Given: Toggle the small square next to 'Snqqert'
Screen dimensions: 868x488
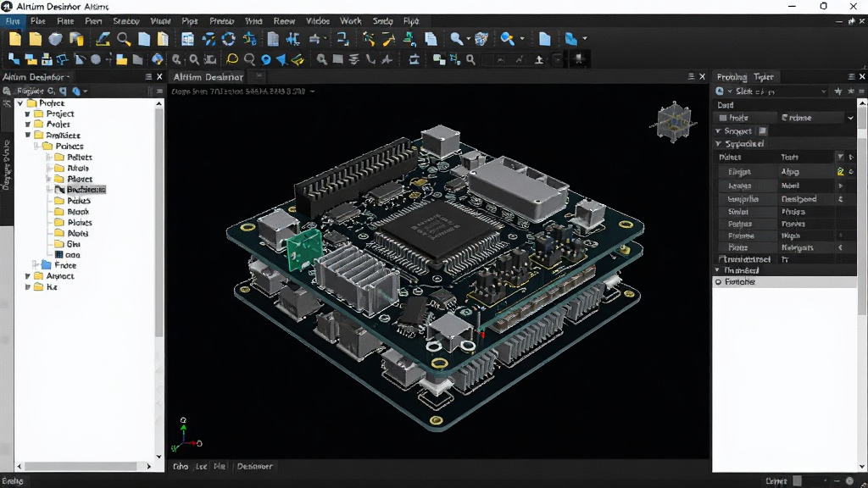Looking at the screenshot, I should (x=763, y=131).
